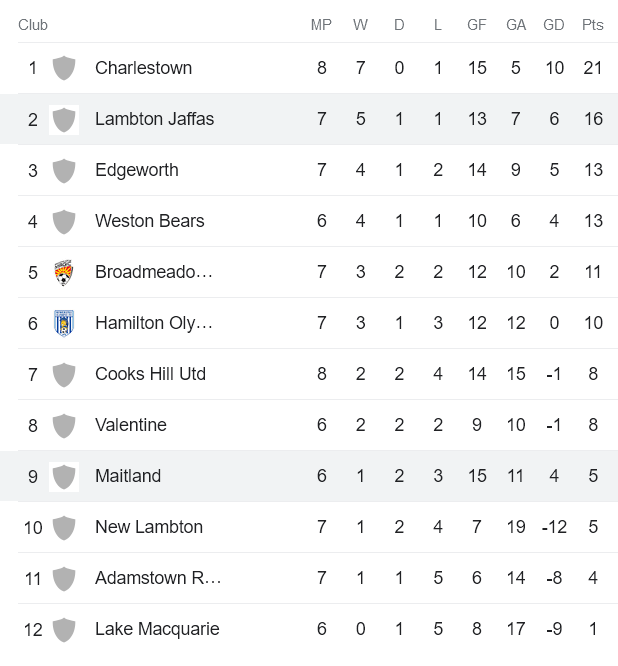Open the Charlestown team link
The image size is (618, 666).
click(143, 68)
